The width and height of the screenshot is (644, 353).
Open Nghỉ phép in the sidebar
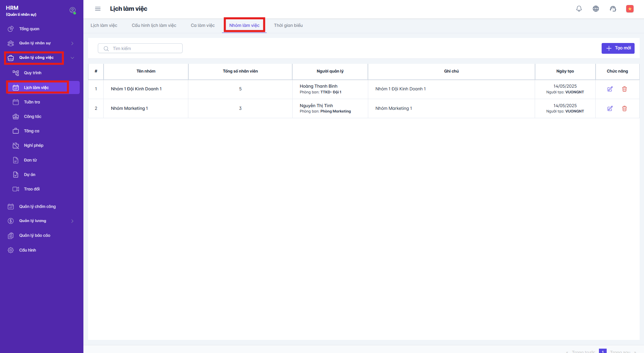(x=34, y=145)
